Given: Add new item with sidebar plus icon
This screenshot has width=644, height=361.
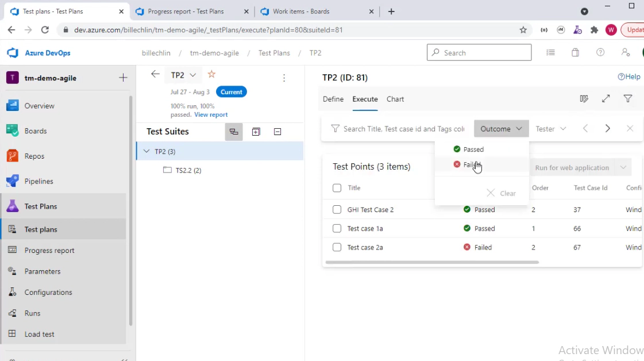Looking at the screenshot, I should 123,78.
